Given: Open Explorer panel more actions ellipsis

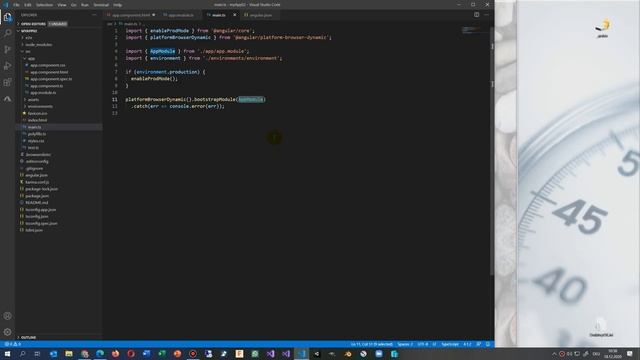Looking at the screenshot, I should 94,15.
